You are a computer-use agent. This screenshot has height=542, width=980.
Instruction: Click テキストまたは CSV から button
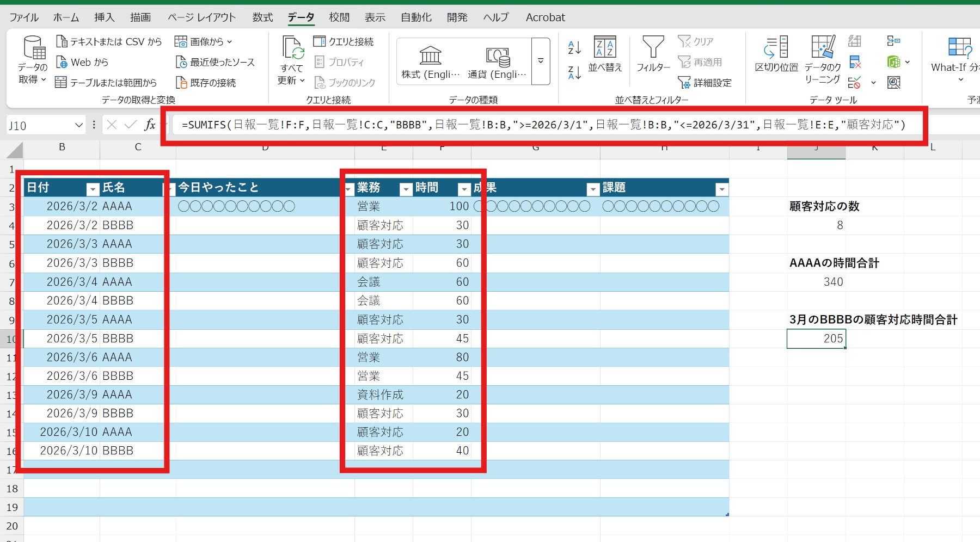pos(109,42)
